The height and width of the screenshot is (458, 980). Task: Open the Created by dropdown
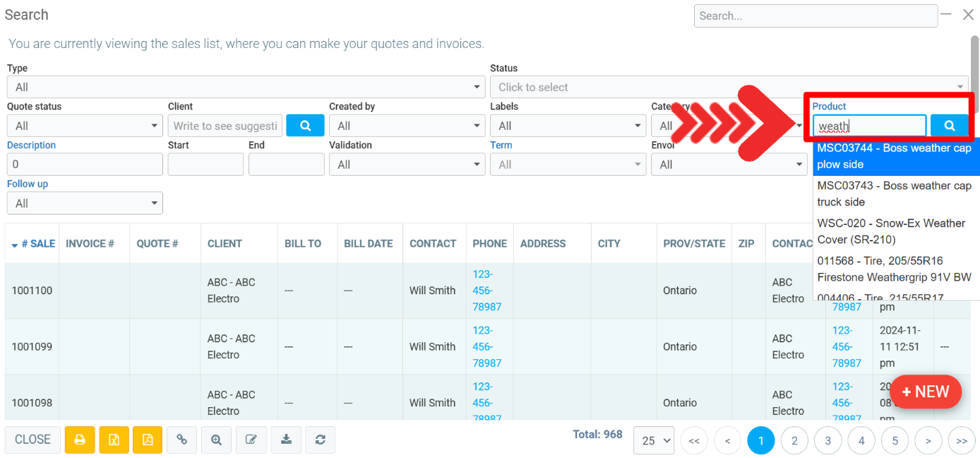click(x=407, y=126)
